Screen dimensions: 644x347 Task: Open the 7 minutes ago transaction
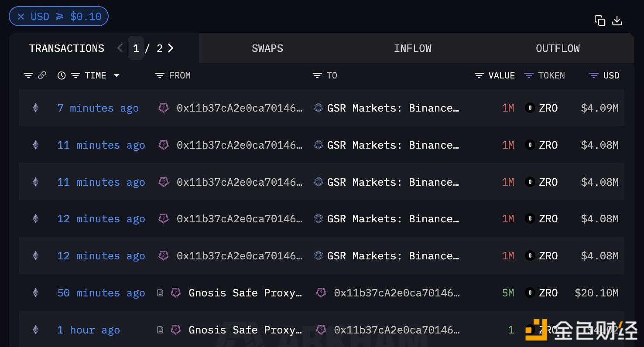(x=98, y=108)
